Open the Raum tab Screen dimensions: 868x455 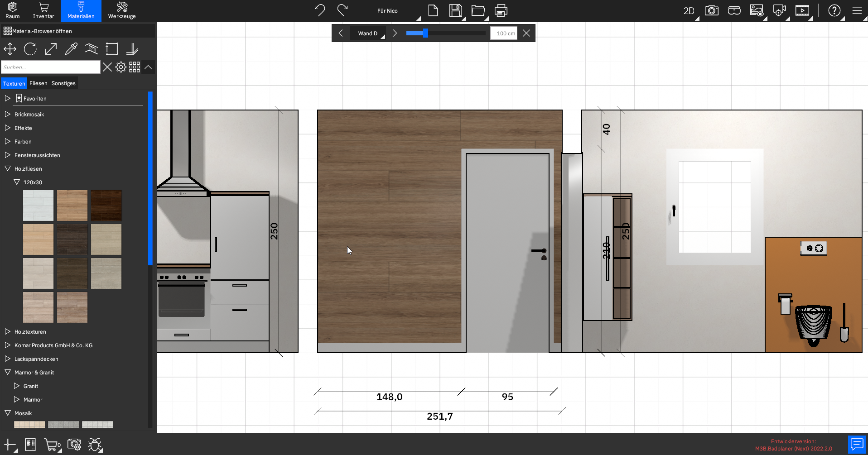tap(13, 11)
